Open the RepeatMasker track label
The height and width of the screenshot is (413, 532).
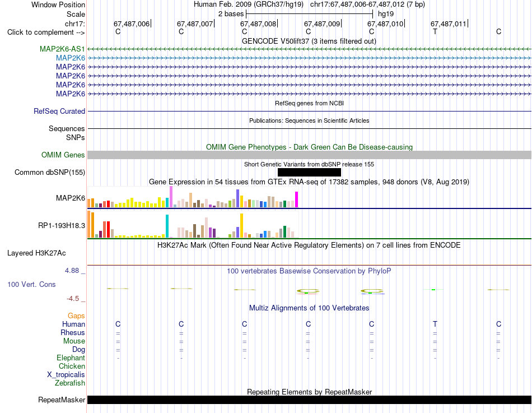pos(62,400)
